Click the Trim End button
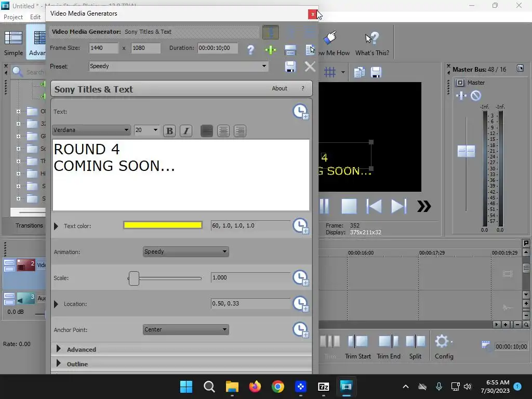The height and width of the screenshot is (399, 532). [x=389, y=347]
